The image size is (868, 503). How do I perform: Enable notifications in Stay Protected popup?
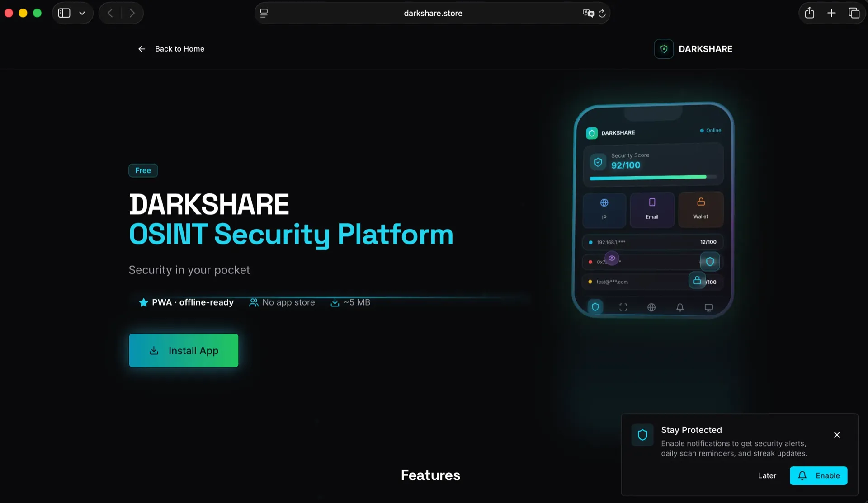[x=818, y=475]
